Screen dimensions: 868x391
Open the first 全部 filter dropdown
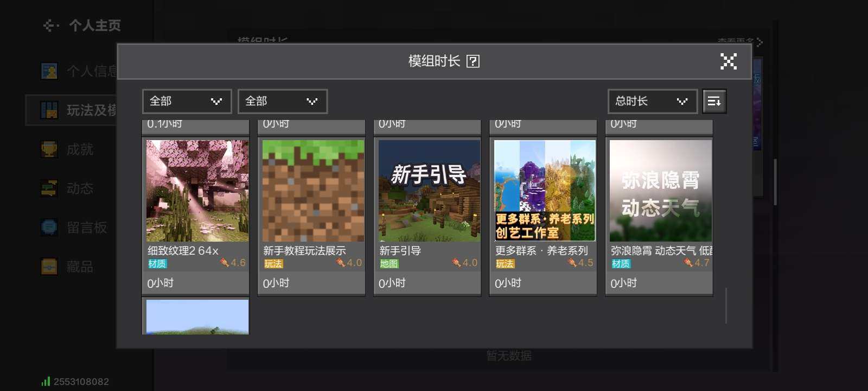click(187, 101)
